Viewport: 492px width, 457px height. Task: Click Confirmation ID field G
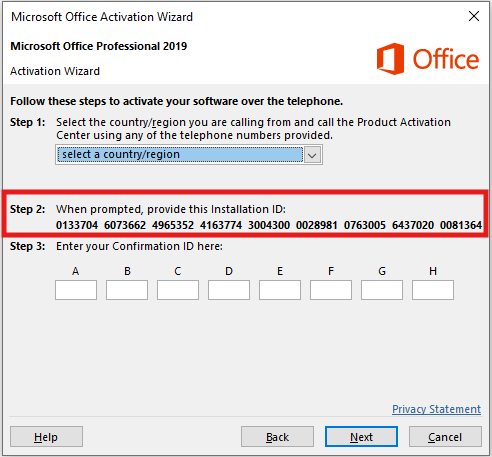pos(382,290)
